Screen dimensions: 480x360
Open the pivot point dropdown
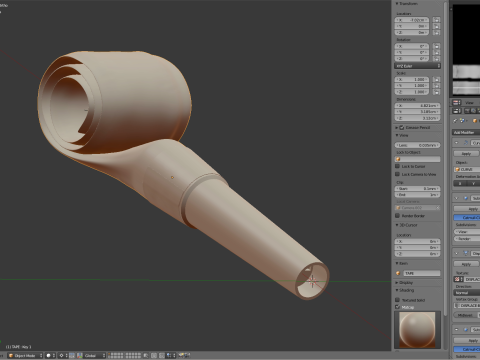click(63, 356)
